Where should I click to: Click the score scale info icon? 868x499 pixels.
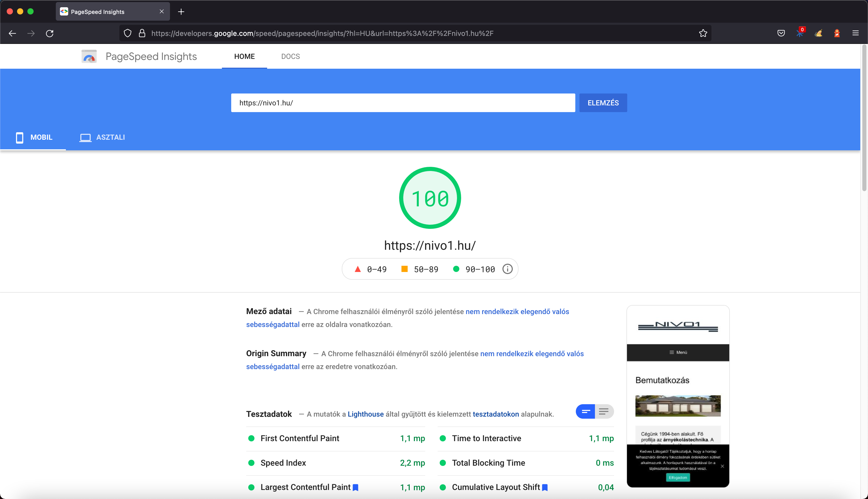507,269
